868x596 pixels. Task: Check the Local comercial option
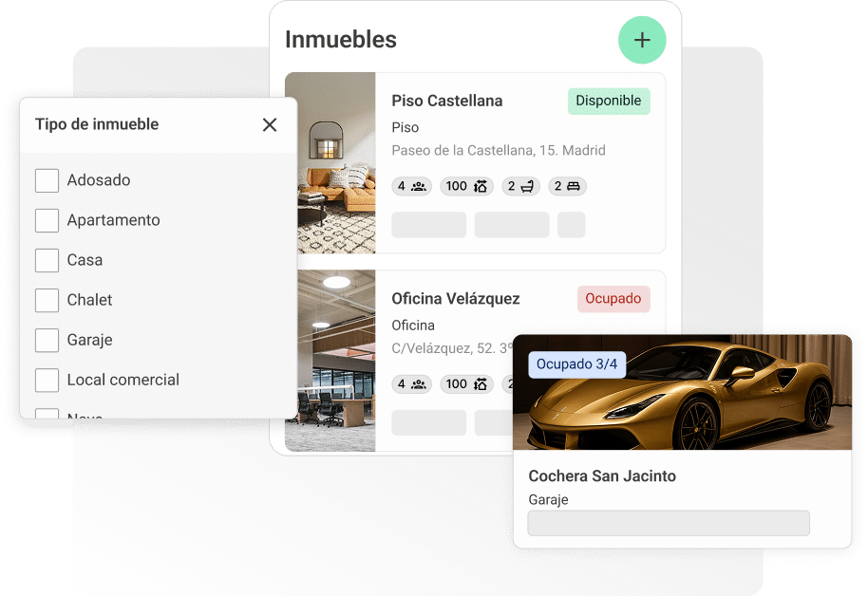pos(47,381)
